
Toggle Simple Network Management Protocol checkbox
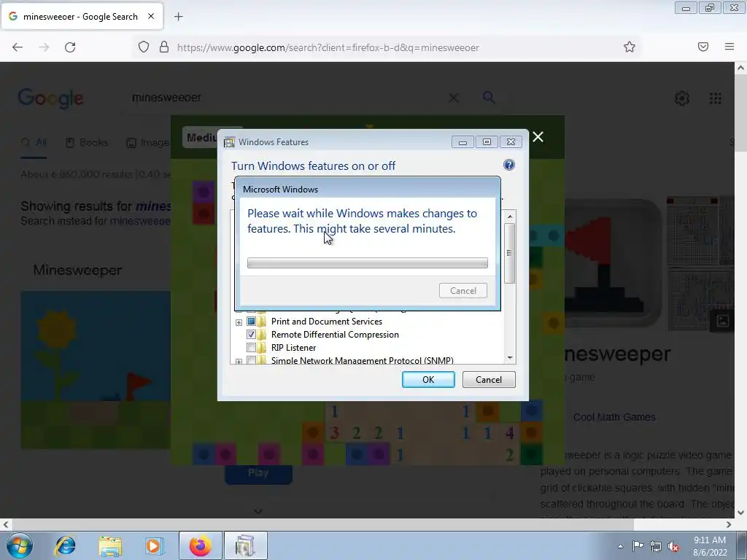click(251, 360)
